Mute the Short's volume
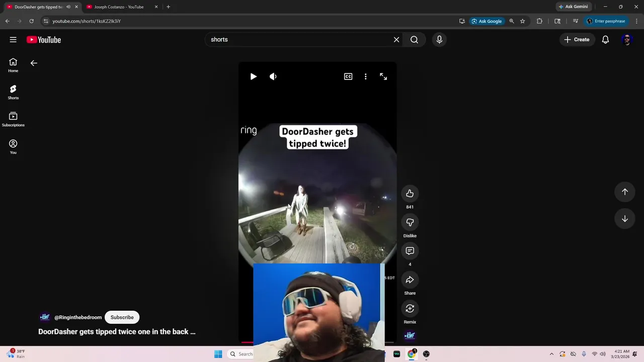644x362 pixels. pos(273,76)
